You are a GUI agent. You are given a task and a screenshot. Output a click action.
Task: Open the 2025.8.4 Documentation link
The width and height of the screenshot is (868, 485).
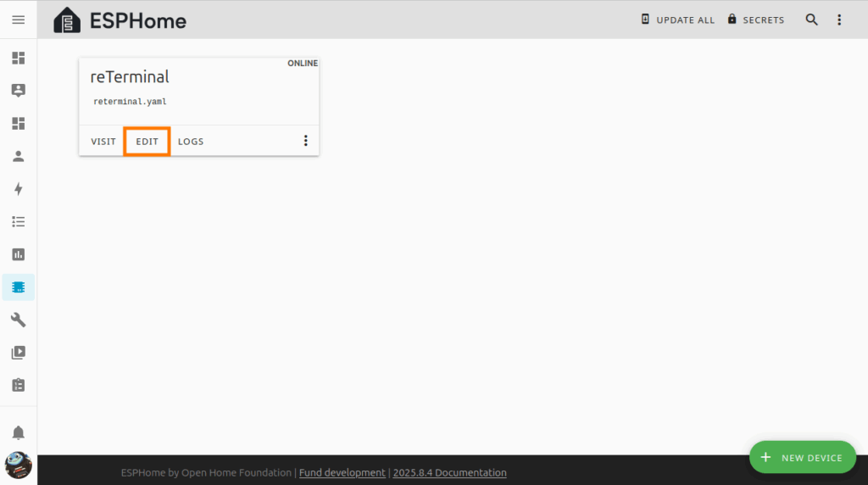pos(449,473)
